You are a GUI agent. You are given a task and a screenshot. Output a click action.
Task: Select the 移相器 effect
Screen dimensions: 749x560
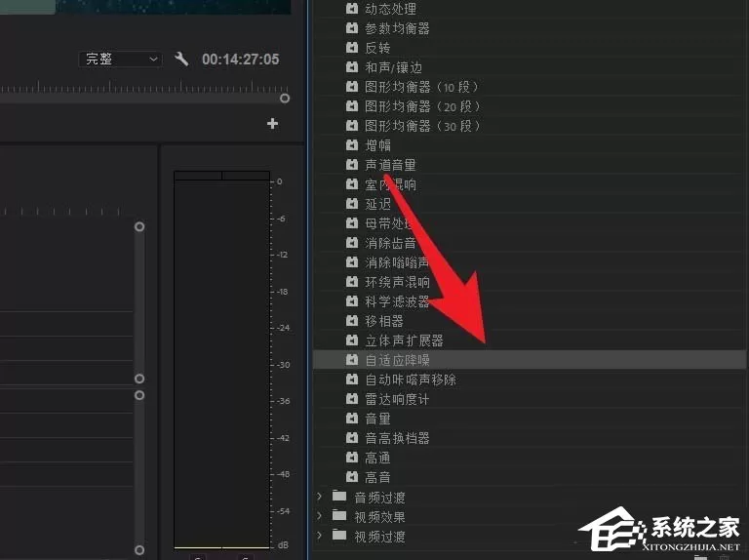[384, 321]
